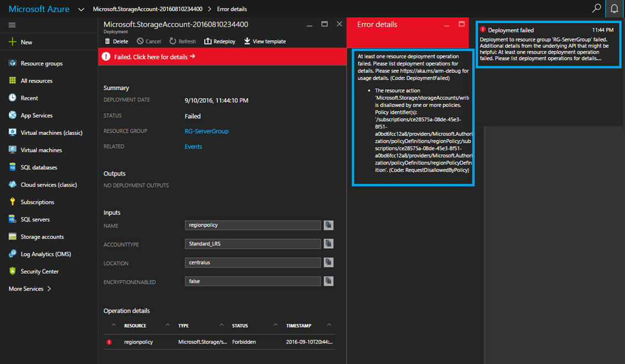Open the related Events link
The width and height of the screenshot is (625, 364).
[x=193, y=146]
